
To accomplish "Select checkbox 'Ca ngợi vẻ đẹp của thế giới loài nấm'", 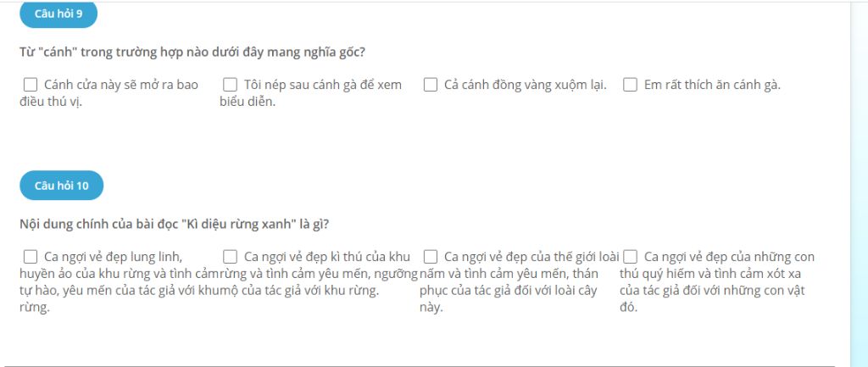I will coord(431,256).
